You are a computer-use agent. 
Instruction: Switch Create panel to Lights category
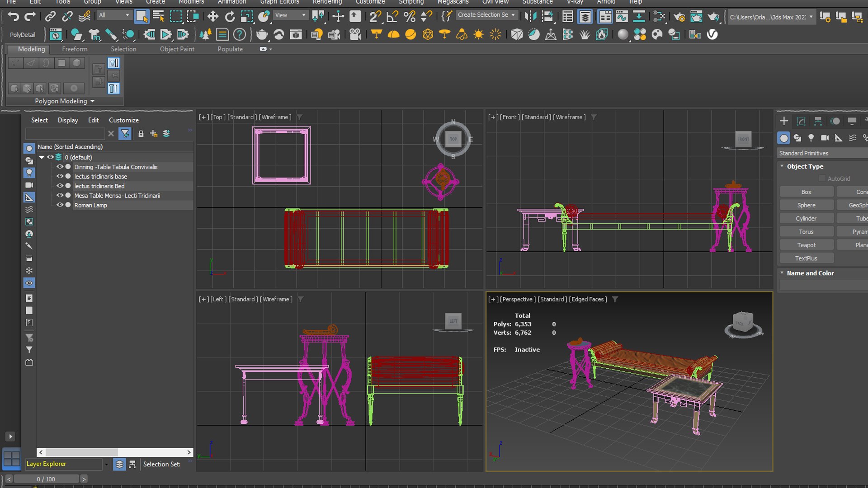click(x=811, y=138)
